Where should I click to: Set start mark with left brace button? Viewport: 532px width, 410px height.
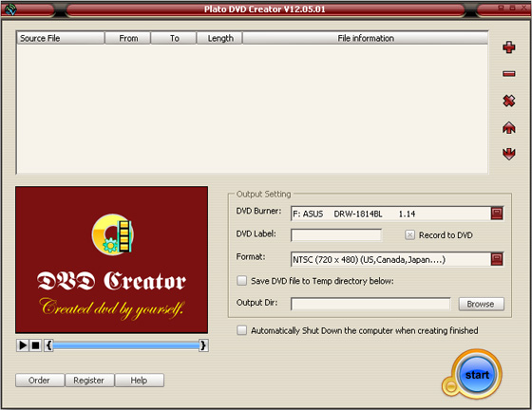click(x=48, y=345)
